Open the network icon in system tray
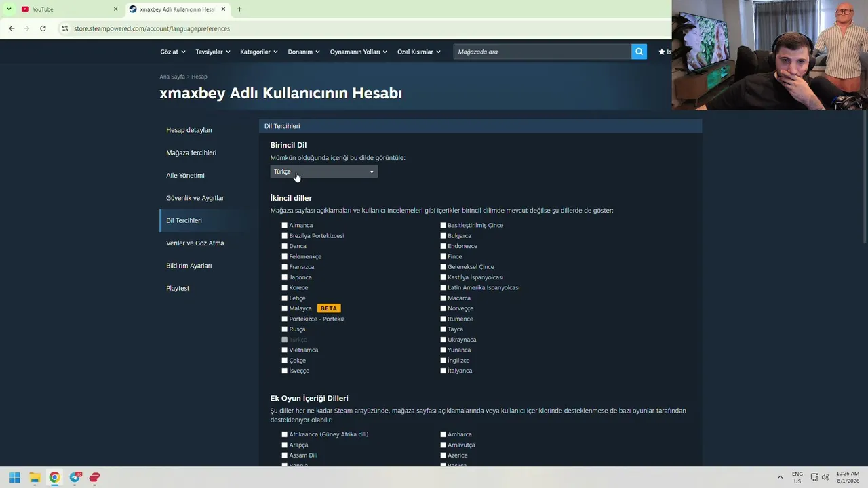The height and width of the screenshot is (488, 868). [814, 477]
